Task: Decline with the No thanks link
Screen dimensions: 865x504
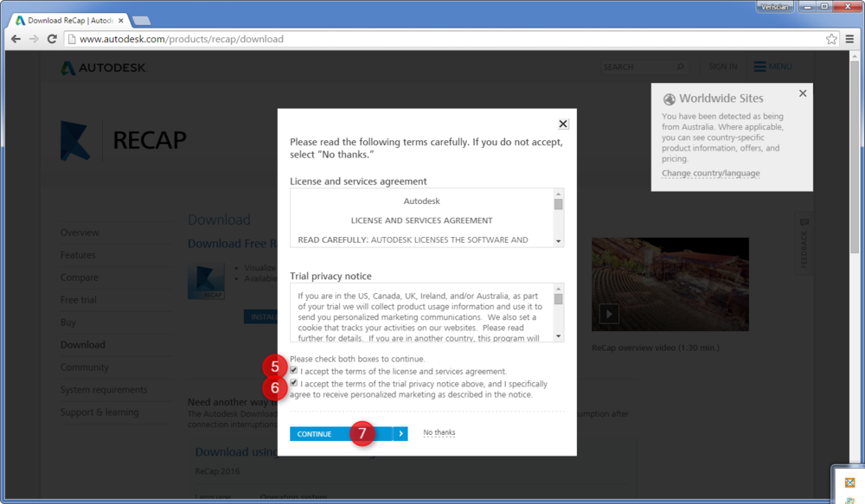Action: click(x=439, y=432)
